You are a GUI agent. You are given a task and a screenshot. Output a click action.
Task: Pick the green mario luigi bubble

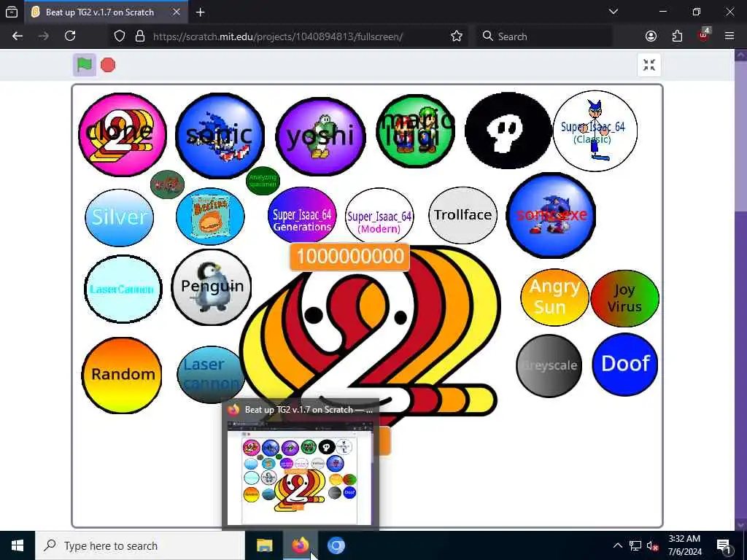[415, 131]
